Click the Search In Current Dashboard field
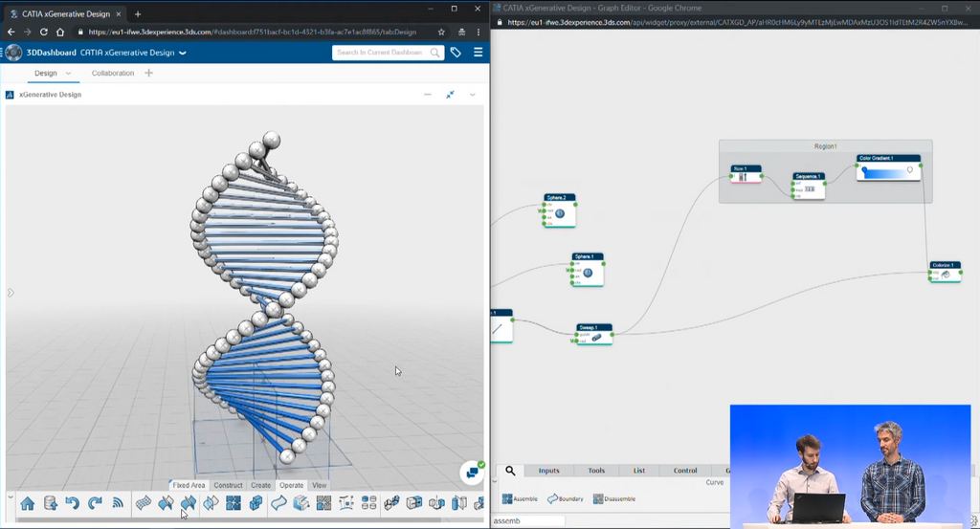 (381, 53)
